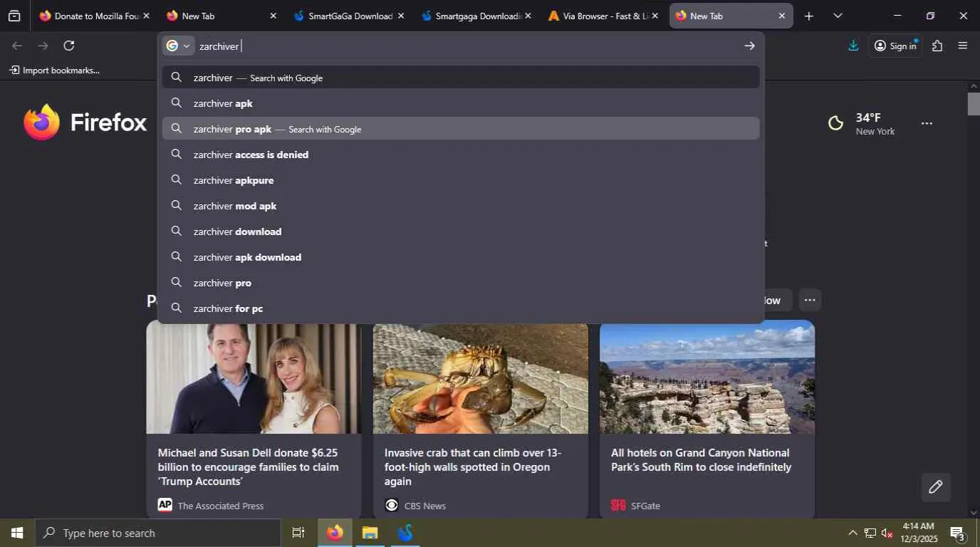The image size is (980, 547).
Task: Close the Donate to Mozilla Foundation tab
Action: tap(146, 16)
